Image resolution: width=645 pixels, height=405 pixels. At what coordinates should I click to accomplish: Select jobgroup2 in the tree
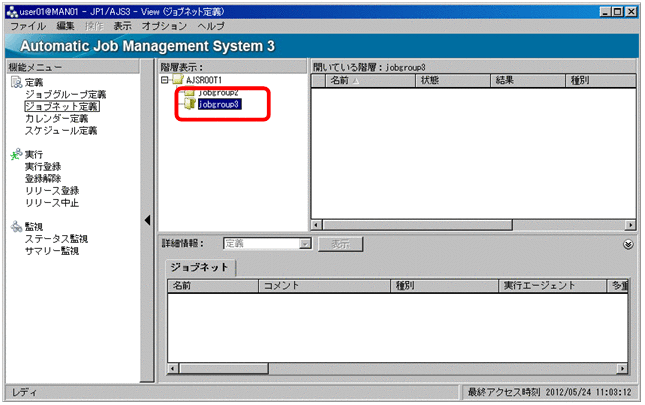tap(218, 93)
